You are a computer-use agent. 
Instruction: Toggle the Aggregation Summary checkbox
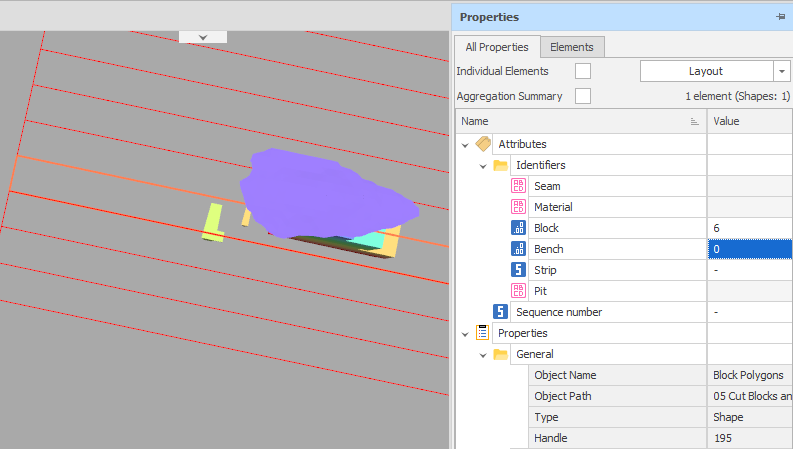click(x=583, y=96)
